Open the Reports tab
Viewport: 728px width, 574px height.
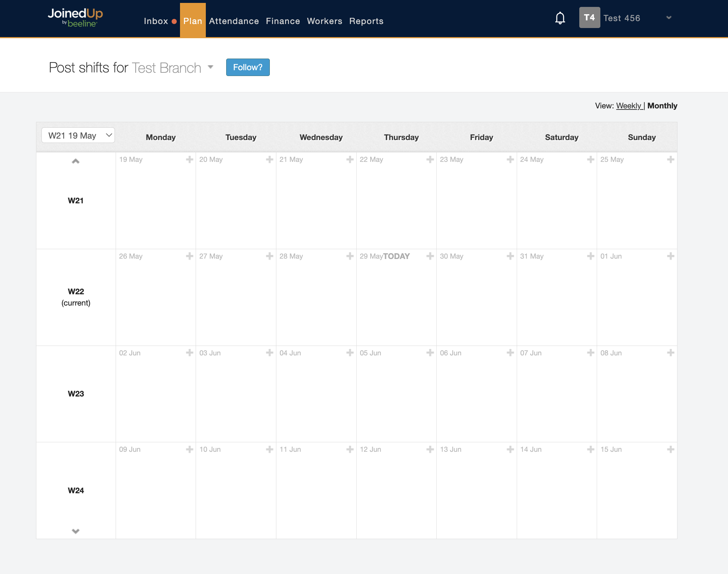coord(366,21)
